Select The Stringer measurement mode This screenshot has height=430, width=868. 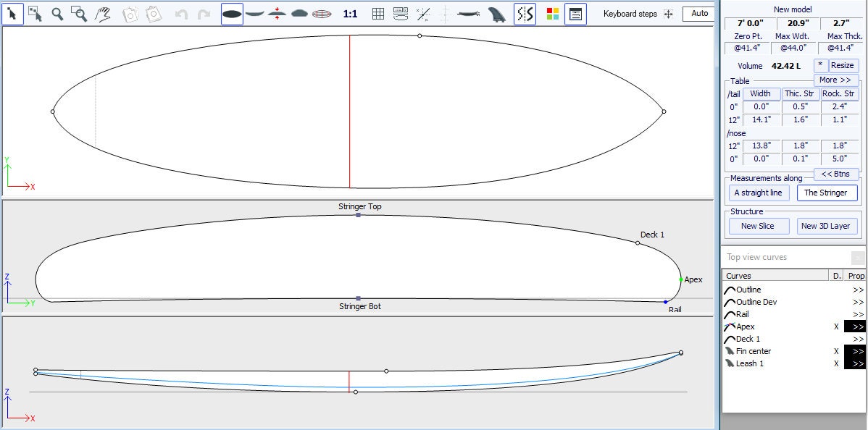(827, 193)
